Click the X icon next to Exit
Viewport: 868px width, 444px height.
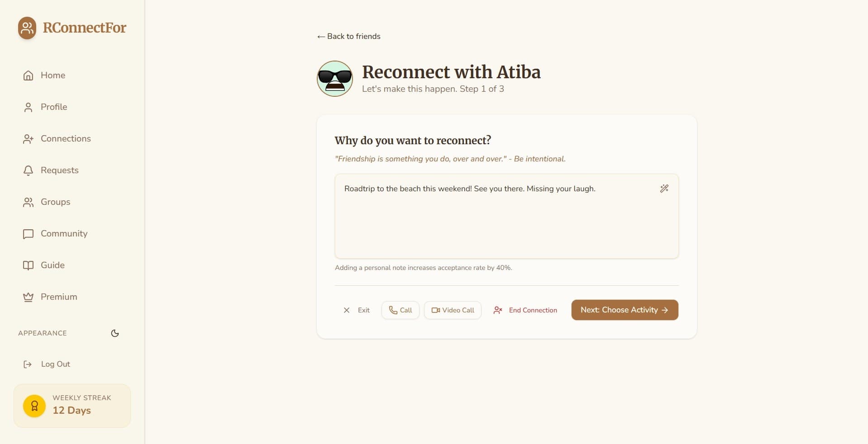point(347,310)
